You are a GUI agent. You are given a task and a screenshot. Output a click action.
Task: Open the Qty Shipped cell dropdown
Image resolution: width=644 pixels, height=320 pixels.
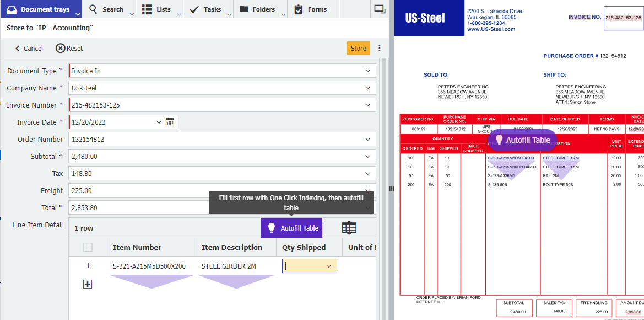click(x=328, y=266)
